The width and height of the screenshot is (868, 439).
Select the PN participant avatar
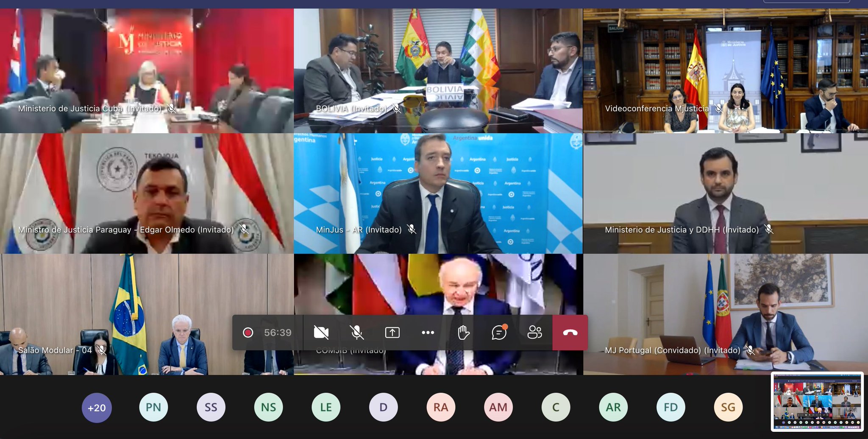[153, 407]
